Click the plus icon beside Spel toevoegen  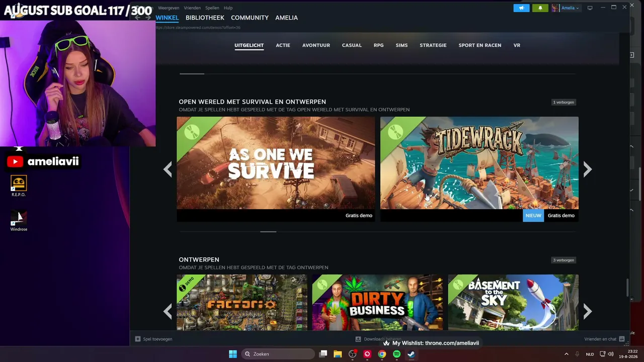point(138,339)
